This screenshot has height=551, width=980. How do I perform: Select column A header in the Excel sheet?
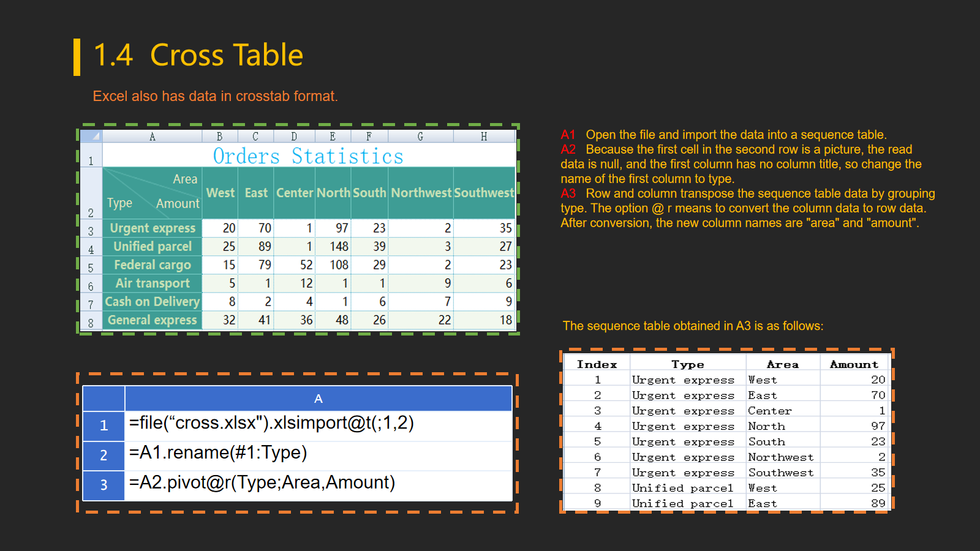click(152, 137)
